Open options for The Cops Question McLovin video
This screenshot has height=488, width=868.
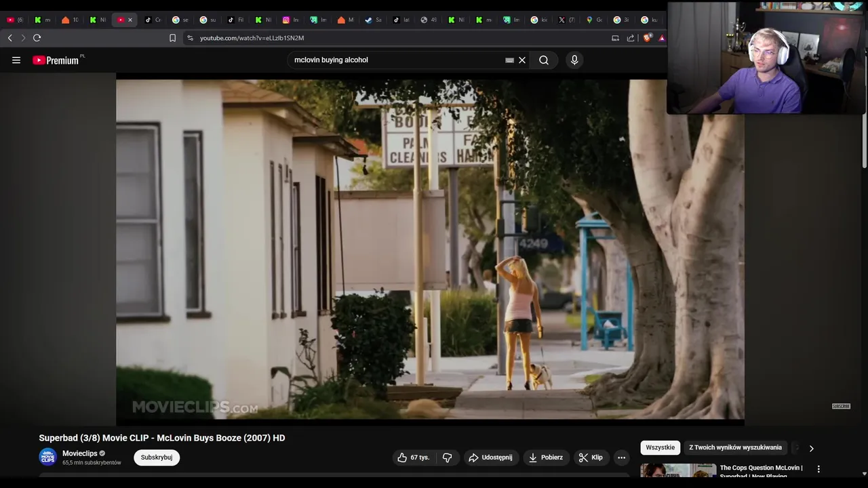tap(818, 468)
